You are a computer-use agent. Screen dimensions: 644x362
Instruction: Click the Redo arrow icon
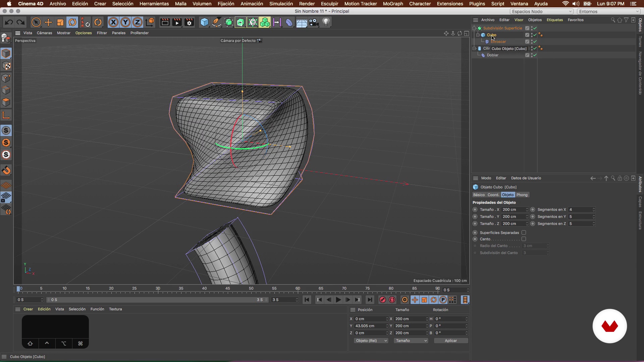[21, 22]
